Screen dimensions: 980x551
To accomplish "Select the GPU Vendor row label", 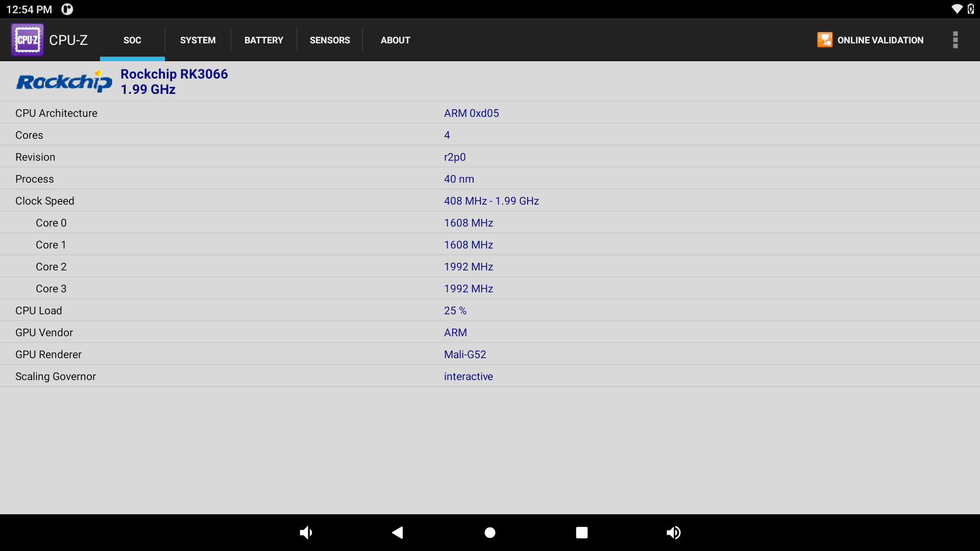I will tap(44, 333).
